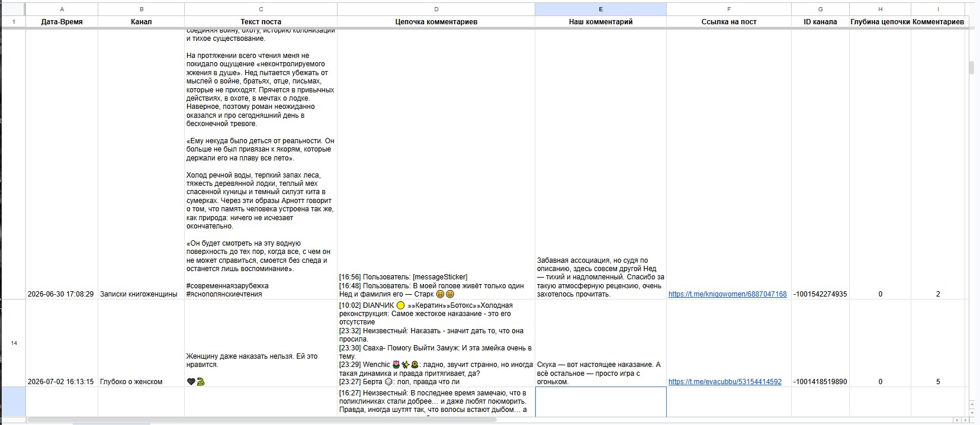Select the 'Женщину даже наказать нельзя' post cell
The width and height of the screenshot is (980, 425).
(261, 343)
